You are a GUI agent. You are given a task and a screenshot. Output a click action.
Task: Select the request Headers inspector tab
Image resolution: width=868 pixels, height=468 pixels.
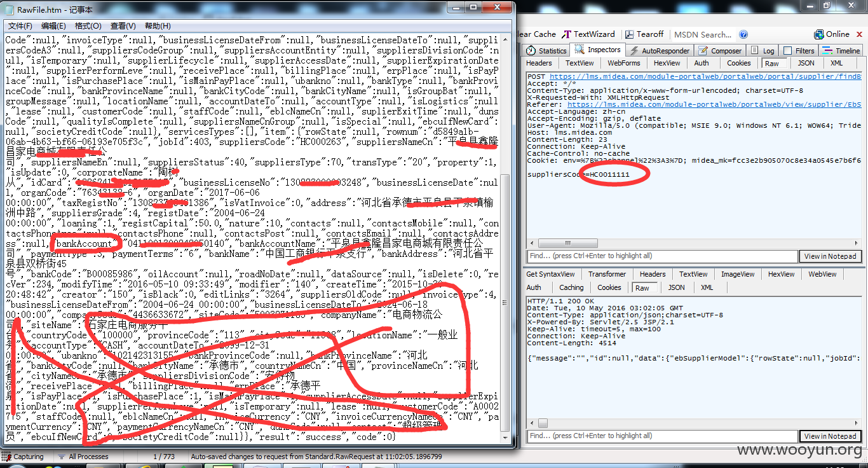pyautogui.click(x=539, y=63)
